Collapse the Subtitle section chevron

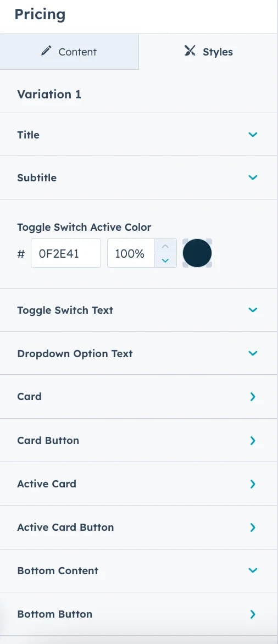click(x=253, y=177)
